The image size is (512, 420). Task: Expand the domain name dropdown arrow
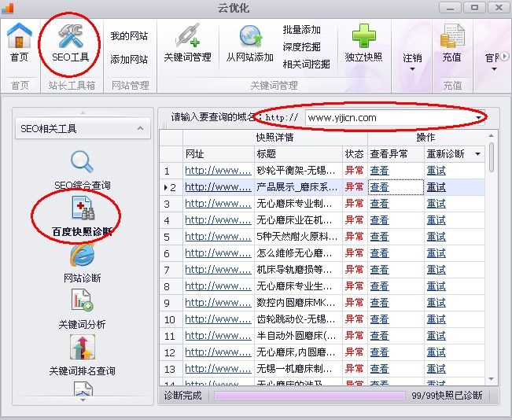click(x=478, y=118)
